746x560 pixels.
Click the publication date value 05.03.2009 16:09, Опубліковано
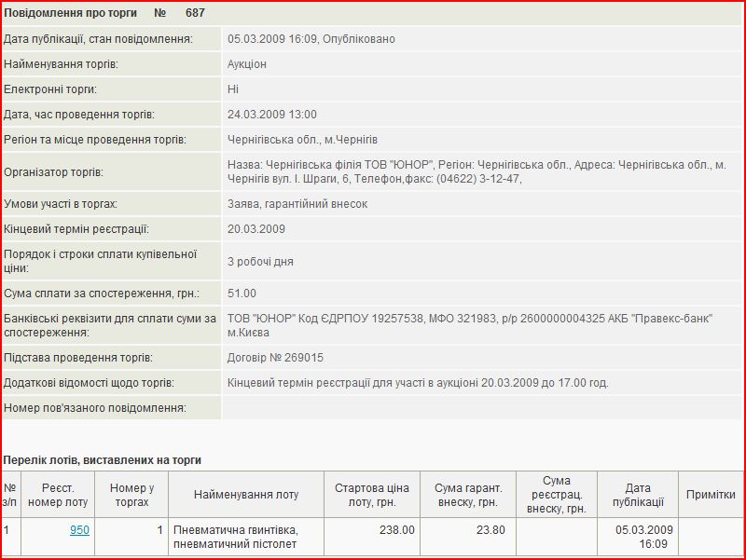pyautogui.click(x=311, y=39)
